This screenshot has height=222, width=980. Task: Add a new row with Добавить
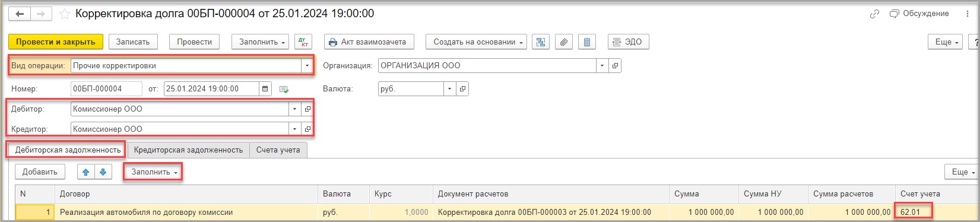pos(40,172)
